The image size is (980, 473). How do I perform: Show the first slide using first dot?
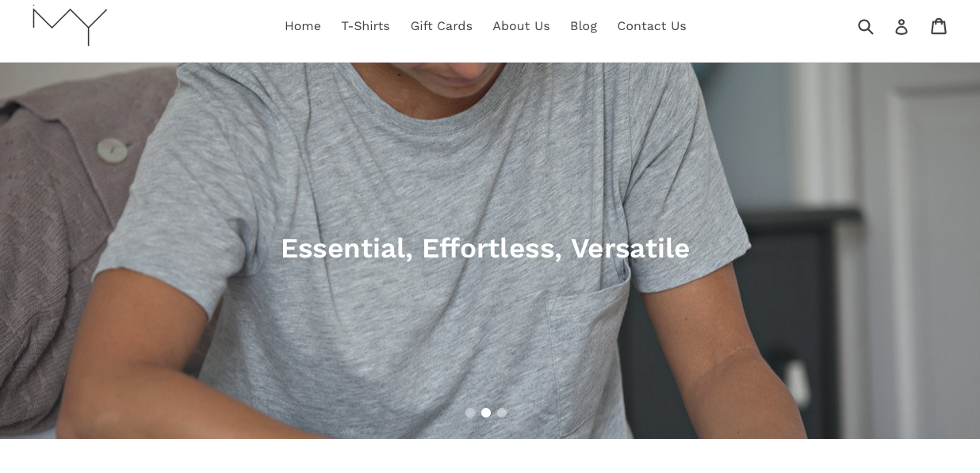470,413
